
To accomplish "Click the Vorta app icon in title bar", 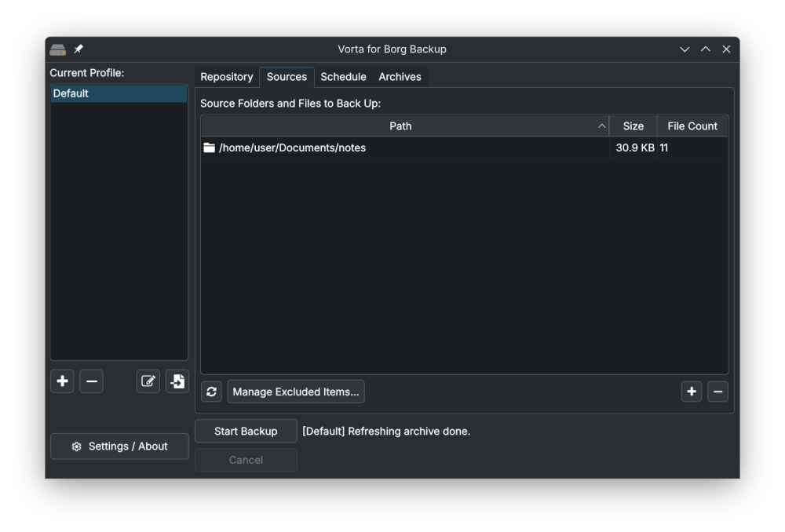I will [x=57, y=49].
